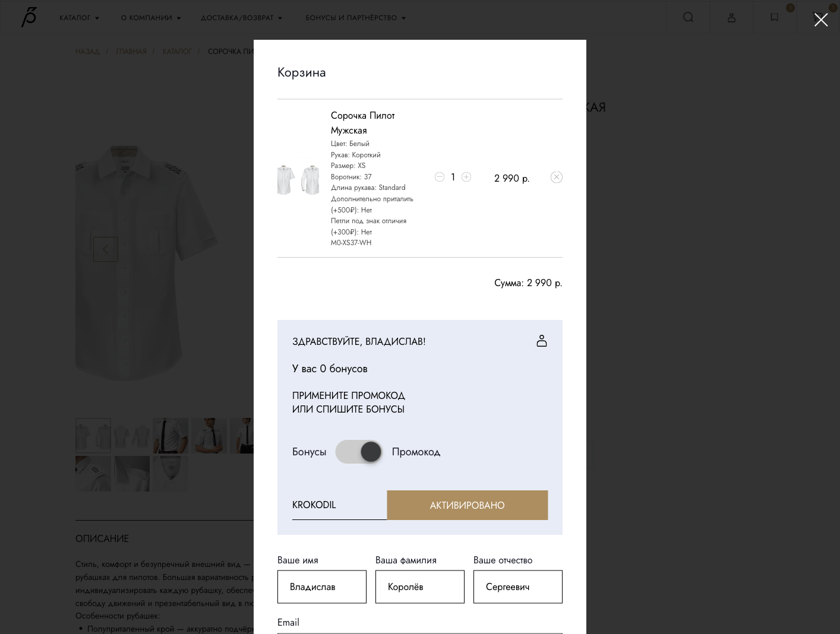Screen dimensions: 840x634
Task: Click the Ваше имя field
Action: coord(321,587)
